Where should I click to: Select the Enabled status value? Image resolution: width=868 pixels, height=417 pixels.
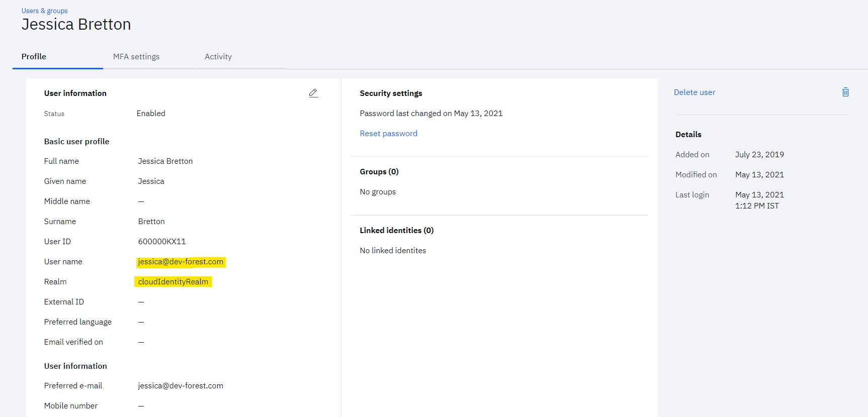(x=151, y=114)
